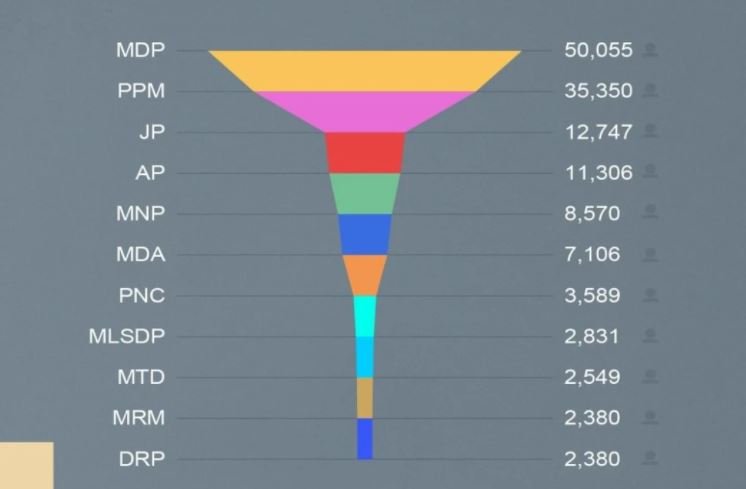Click the MNP party label
This screenshot has height=489, width=746.
(x=140, y=213)
